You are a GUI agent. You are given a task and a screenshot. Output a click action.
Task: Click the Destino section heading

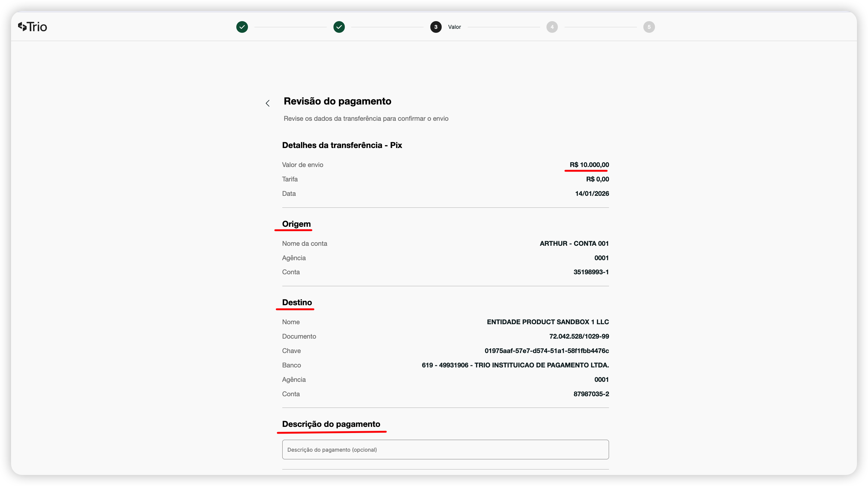point(297,302)
